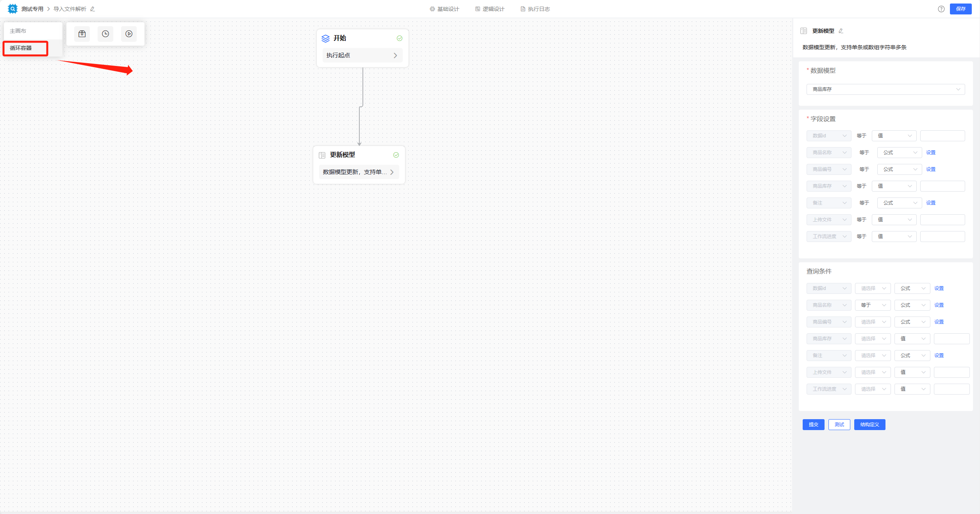Click the 保存 button

[960, 9]
